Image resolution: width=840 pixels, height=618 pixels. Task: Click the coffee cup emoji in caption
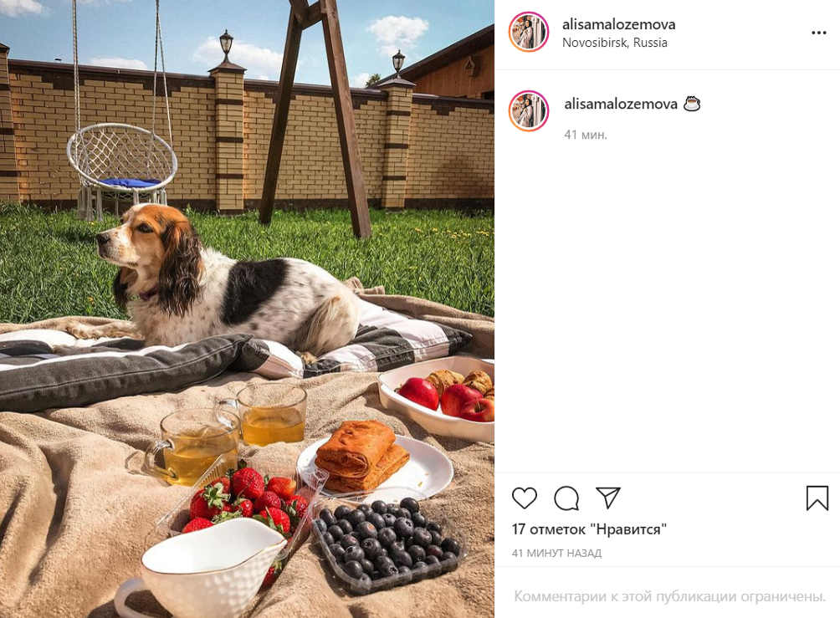coord(692,104)
